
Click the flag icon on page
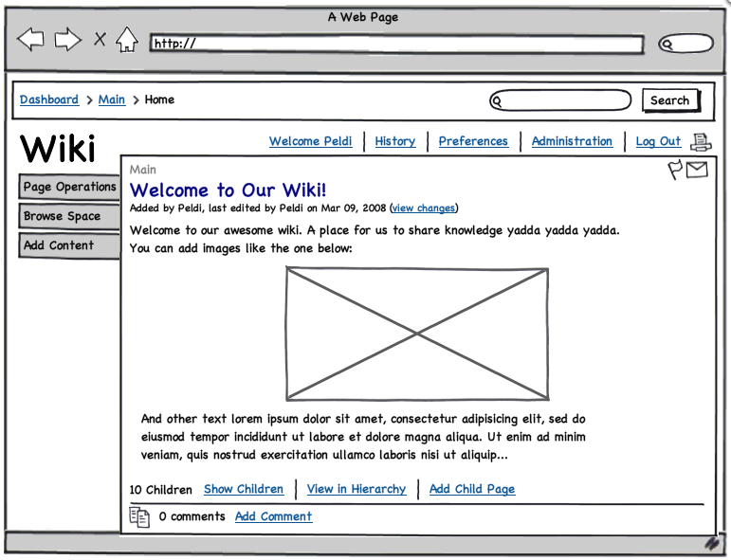675,170
